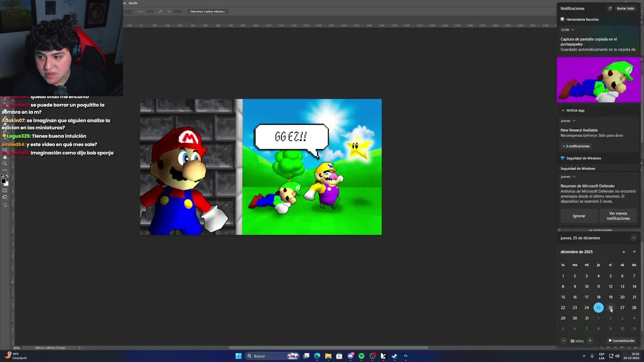This screenshot has height=362, width=644.
Task: Click Seleccionar y aplicar máscara button
Action: point(208,12)
